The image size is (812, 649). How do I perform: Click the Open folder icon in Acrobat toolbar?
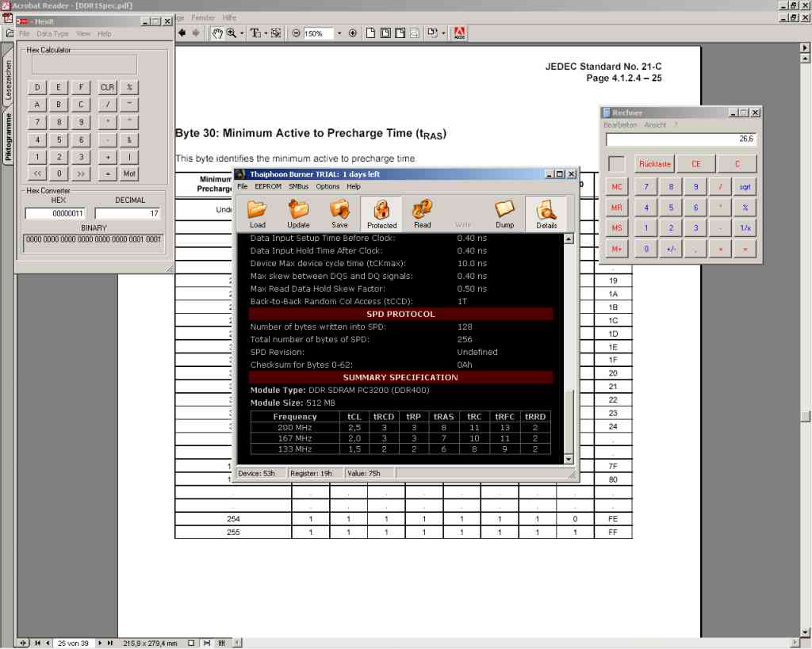pos(10,33)
